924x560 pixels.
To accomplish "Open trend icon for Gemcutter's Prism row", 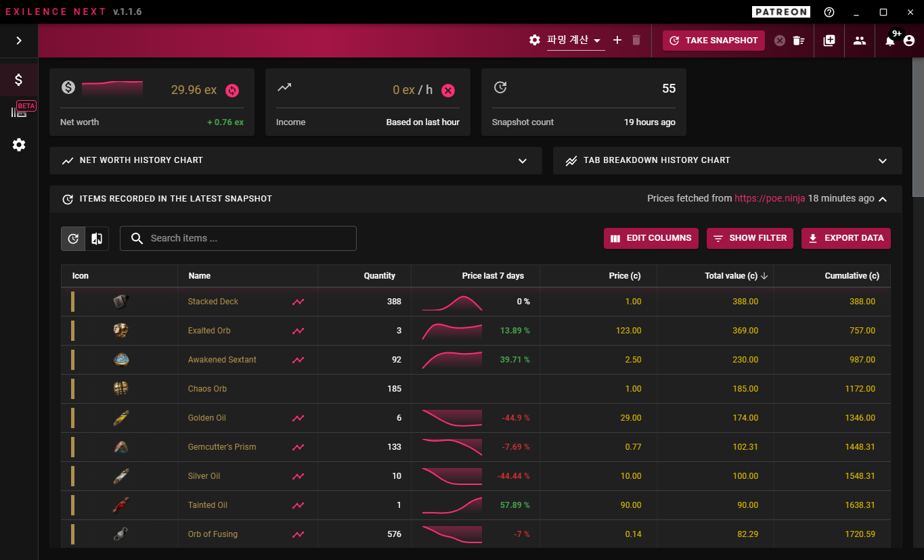I will click(298, 447).
